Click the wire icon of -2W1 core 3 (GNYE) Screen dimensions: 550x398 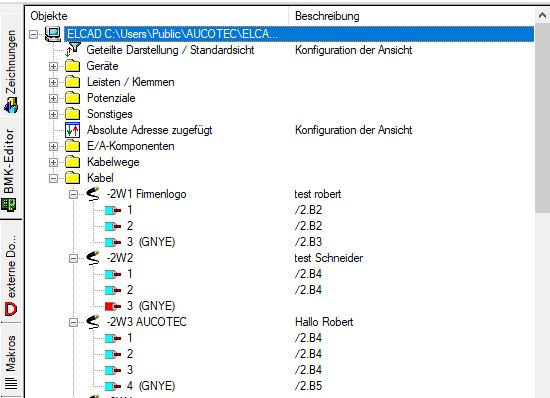coord(113,242)
